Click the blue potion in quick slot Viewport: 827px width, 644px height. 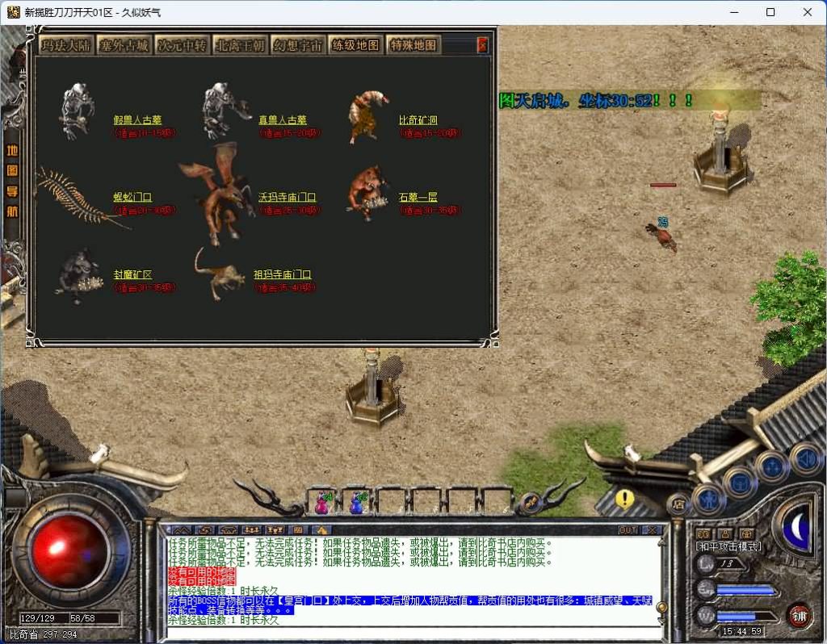point(356,504)
